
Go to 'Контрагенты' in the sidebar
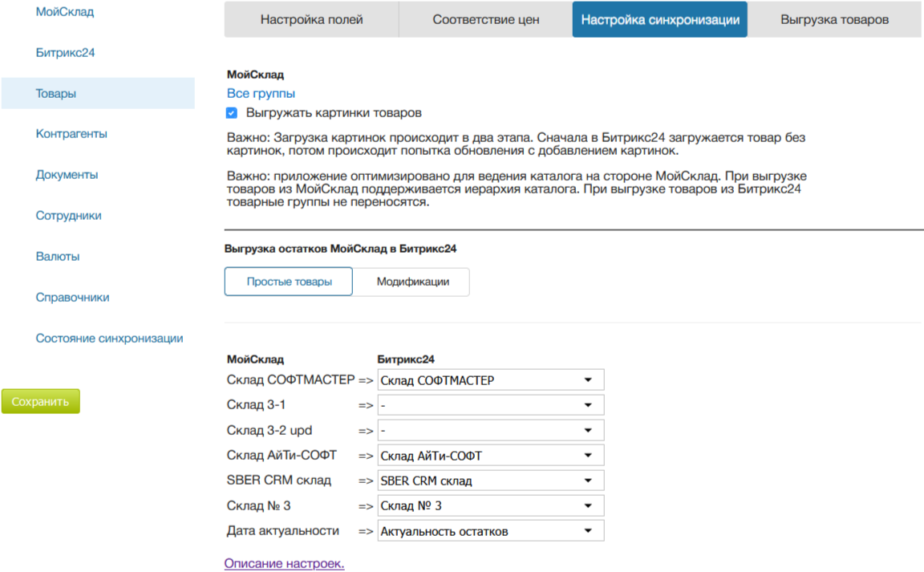tap(71, 134)
